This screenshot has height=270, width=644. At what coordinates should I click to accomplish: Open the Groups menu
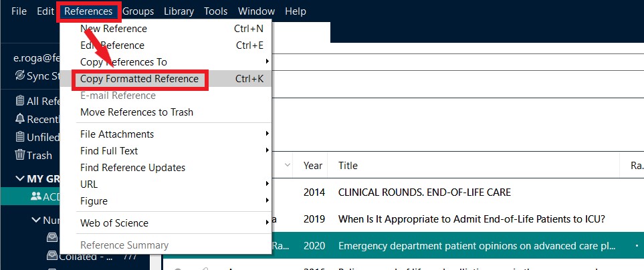(138, 11)
